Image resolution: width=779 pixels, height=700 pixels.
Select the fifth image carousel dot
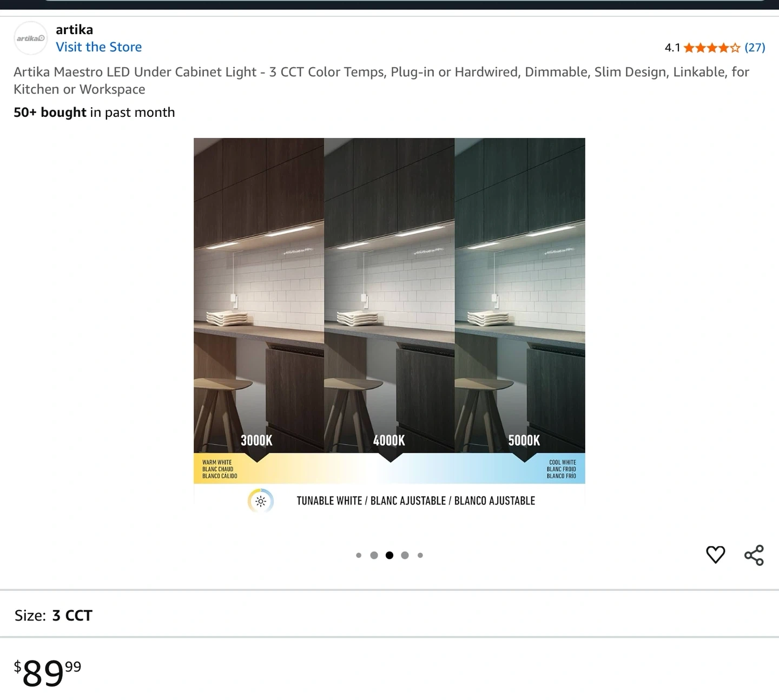coord(420,555)
